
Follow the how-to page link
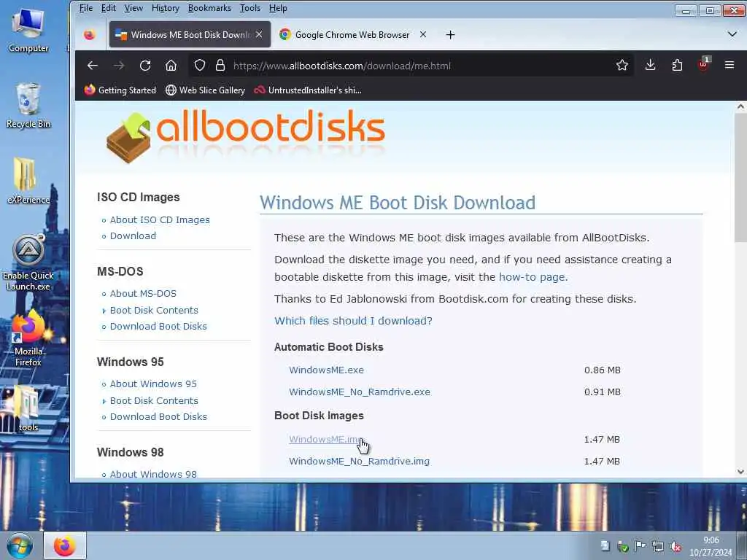click(x=533, y=276)
